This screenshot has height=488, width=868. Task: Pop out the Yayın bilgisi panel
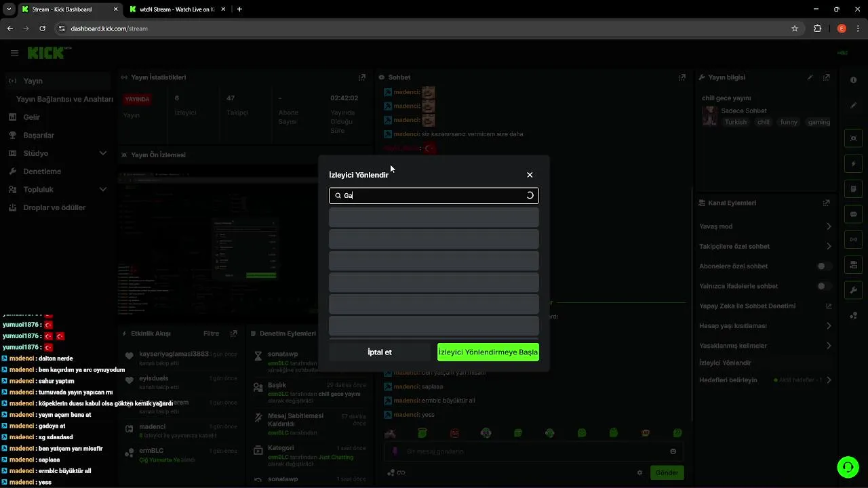tap(826, 77)
